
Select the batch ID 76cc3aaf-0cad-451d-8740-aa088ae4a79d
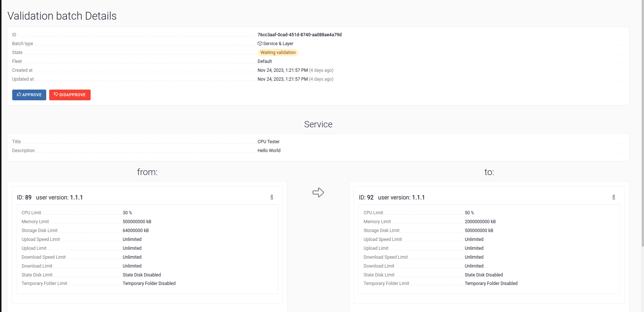[x=300, y=35]
